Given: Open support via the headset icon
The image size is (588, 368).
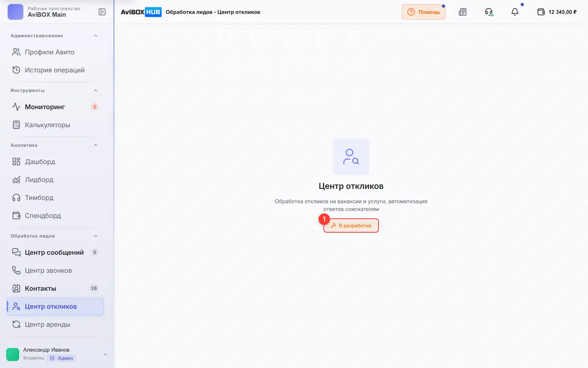Looking at the screenshot, I should coord(489,12).
